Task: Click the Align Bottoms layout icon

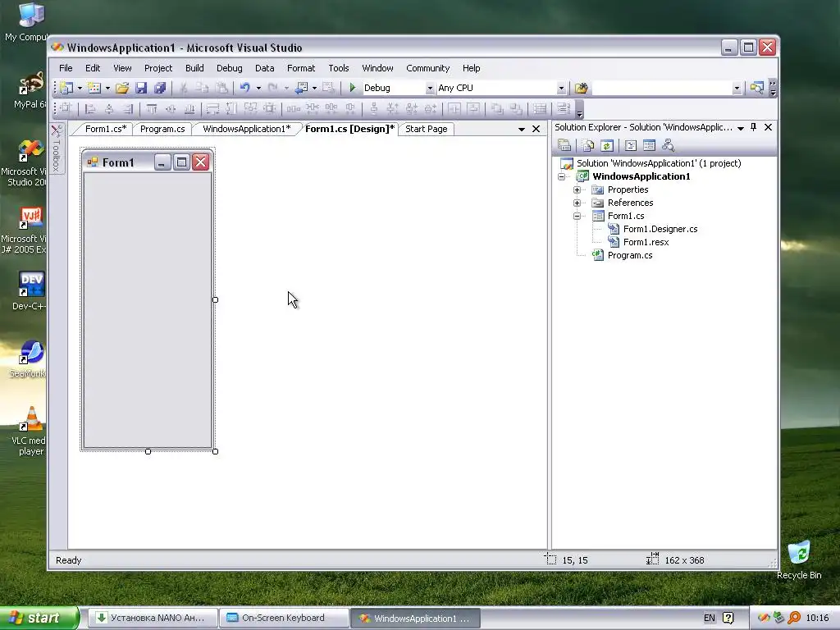Action: pos(189,109)
